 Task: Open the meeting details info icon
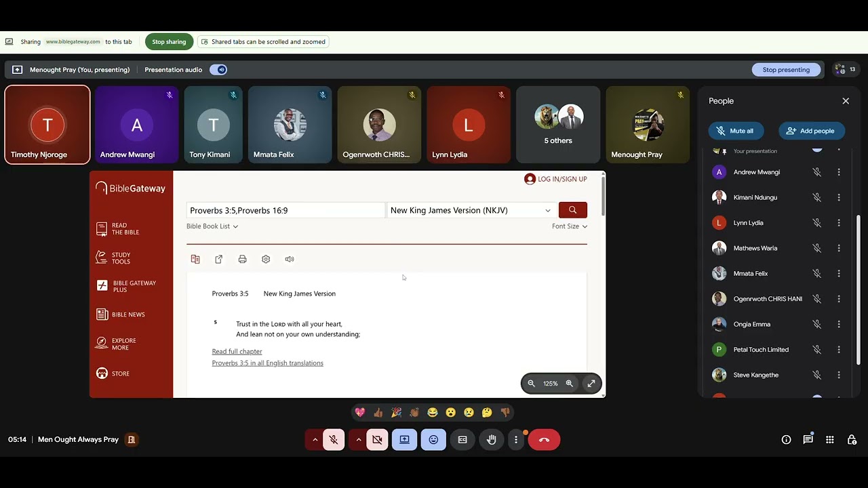pos(787,440)
